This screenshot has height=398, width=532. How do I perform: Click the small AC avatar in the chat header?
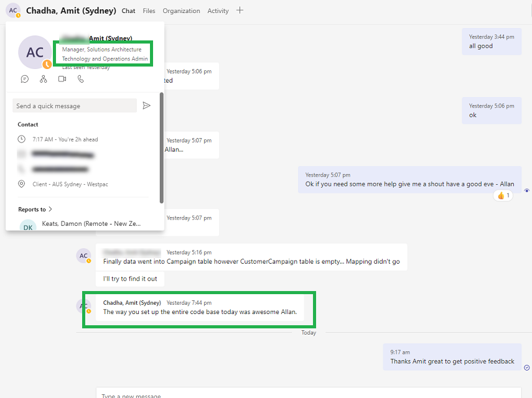click(13, 11)
